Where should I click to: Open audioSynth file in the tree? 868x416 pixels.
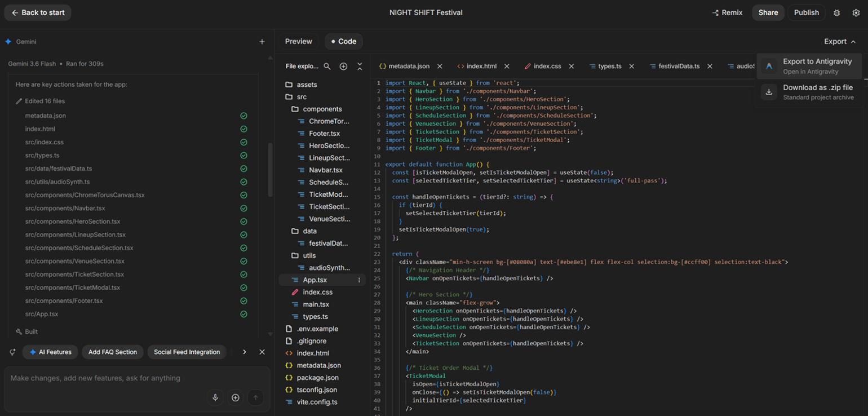322,268
